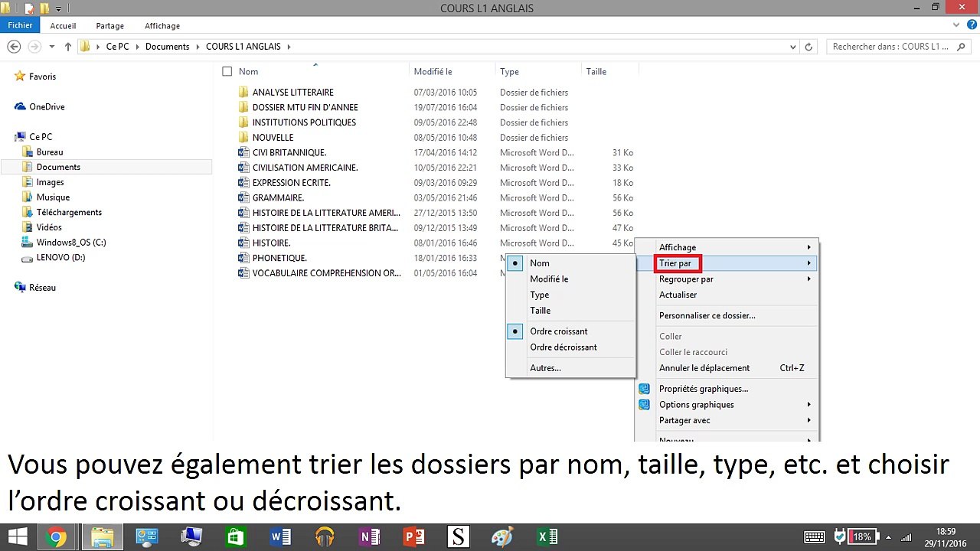Open the Windows Store taskbar icon
This screenshot has height=551, width=980.
point(235,537)
